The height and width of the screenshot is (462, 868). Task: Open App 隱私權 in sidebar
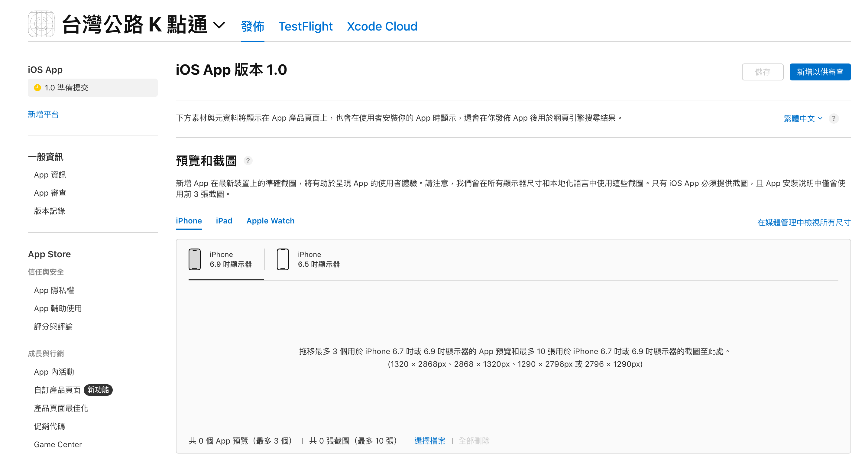[54, 290]
